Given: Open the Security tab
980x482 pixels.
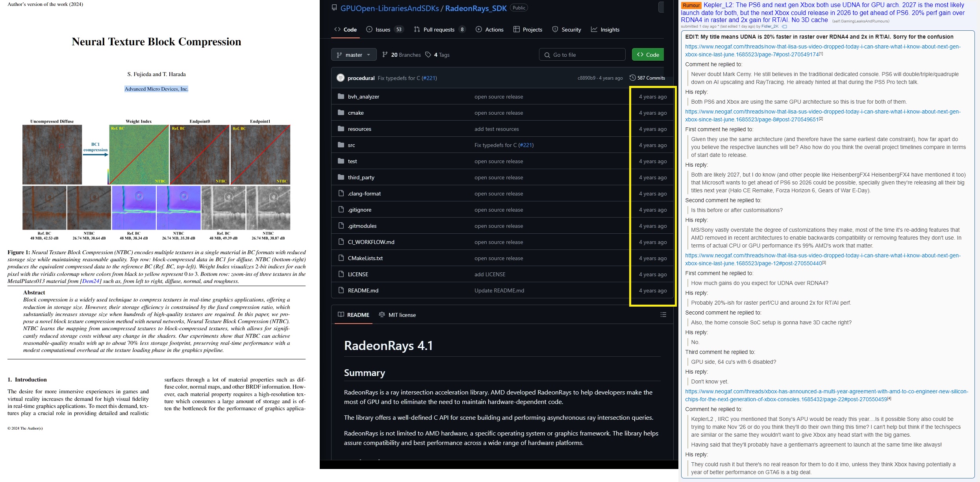Looking at the screenshot, I should [567, 30].
